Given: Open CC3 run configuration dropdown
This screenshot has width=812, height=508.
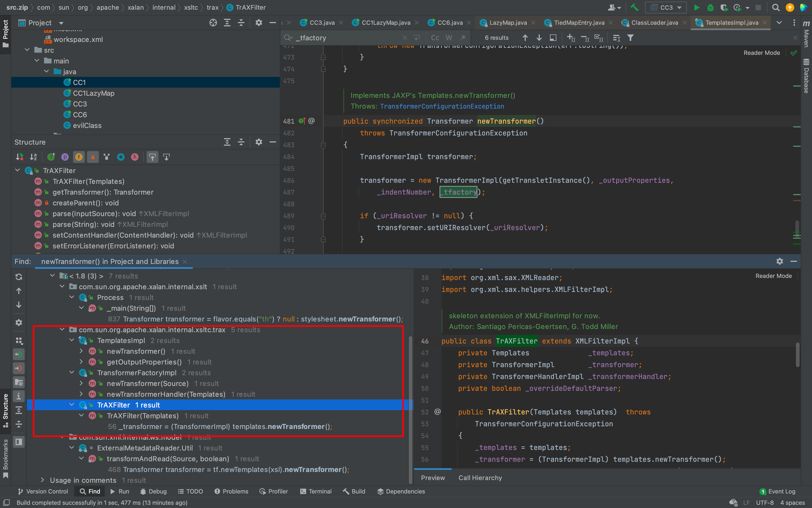Looking at the screenshot, I should pos(666,8).
